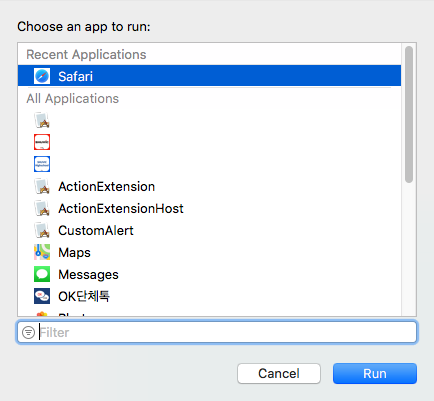Select Messages in the list
Image resolution: width=434 pixels, height=401 pixels.
point(209,274)
